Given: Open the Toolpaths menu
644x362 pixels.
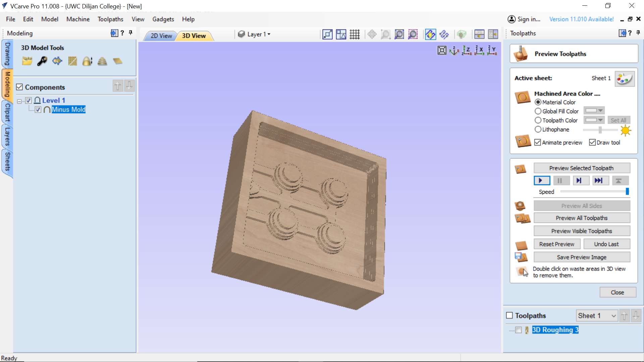Looking at the screenshot, I should coord(110,19).
